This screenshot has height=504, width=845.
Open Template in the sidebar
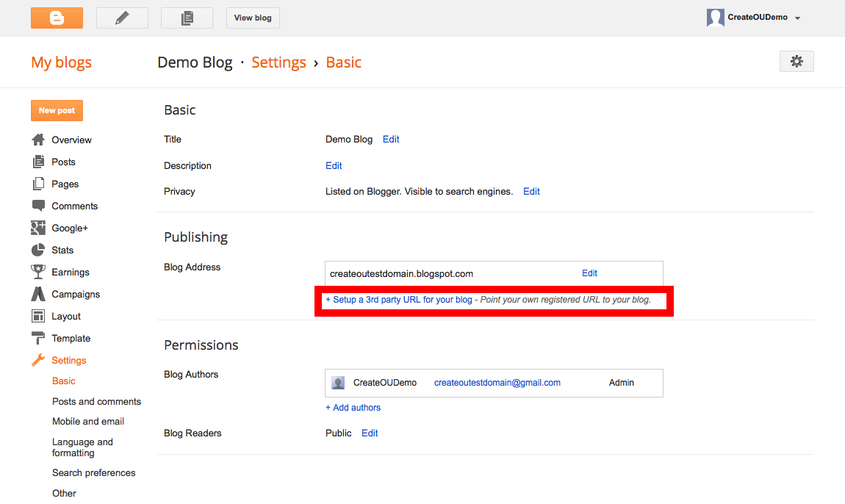(x=71, y=339)
